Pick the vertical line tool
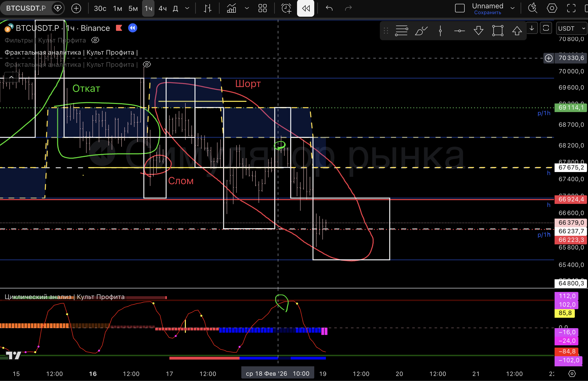The width and height of the screenshot is (588, 381). point(440,31)
